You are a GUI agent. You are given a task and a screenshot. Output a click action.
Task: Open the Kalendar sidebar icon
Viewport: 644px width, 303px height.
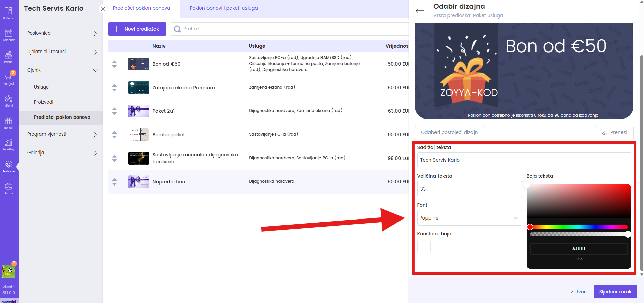tap(9, 35)
